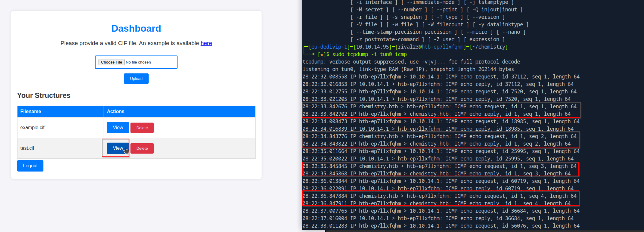Click the Dashboard page heading
Viewport: 644px width, 232px height.
click(136, 28)
